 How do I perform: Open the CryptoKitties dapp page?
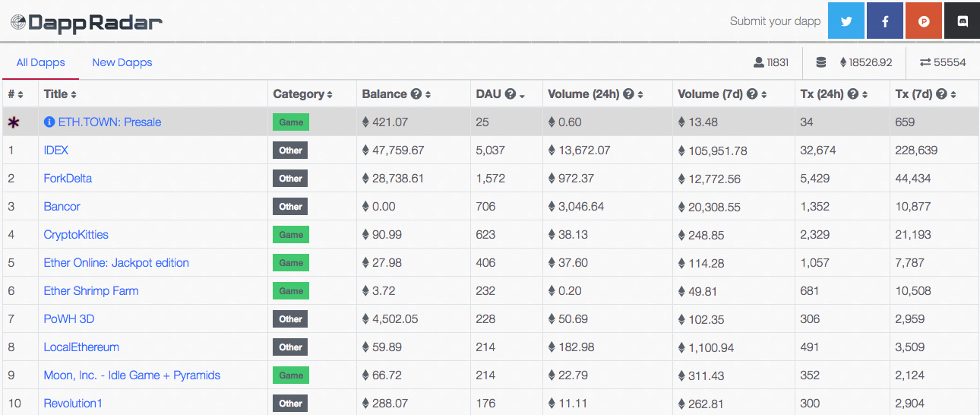[x=76, y=234]
